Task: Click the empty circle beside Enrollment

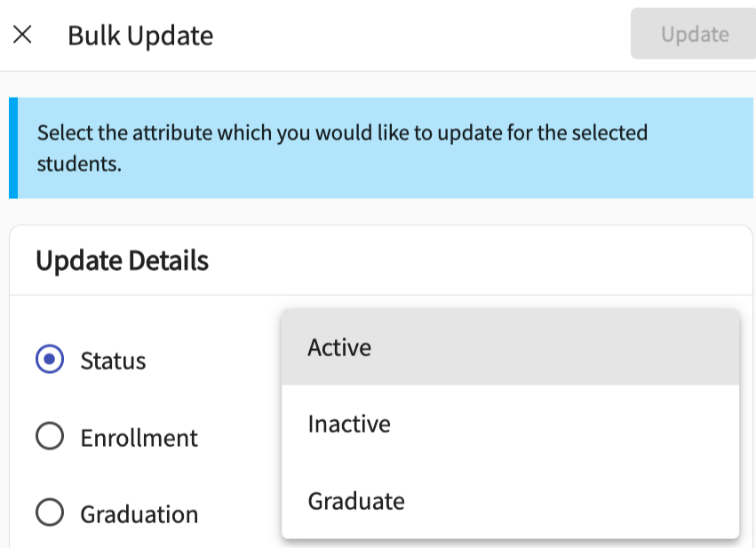Action: (50, 437)
